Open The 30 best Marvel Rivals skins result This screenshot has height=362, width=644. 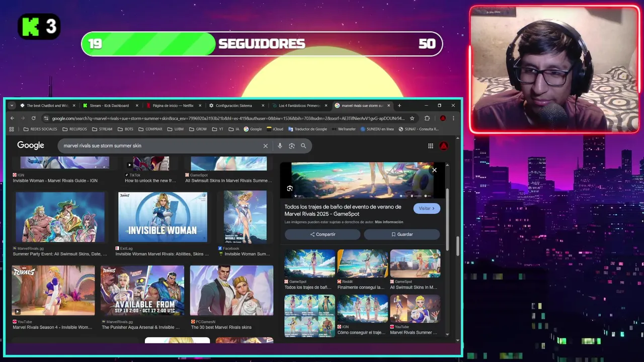pyautogui.click(x=232, y=291)
